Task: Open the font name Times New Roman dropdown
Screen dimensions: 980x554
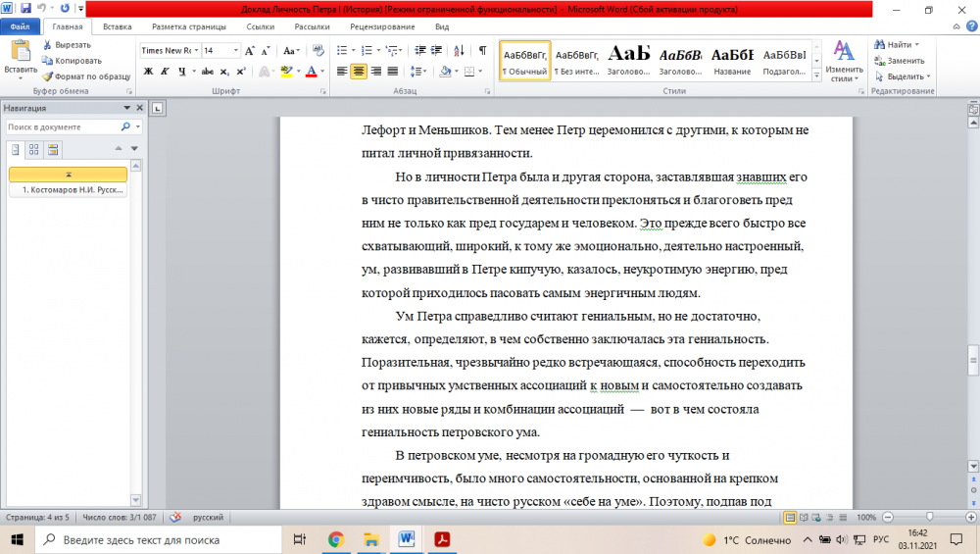Action: tap(196, 50)
